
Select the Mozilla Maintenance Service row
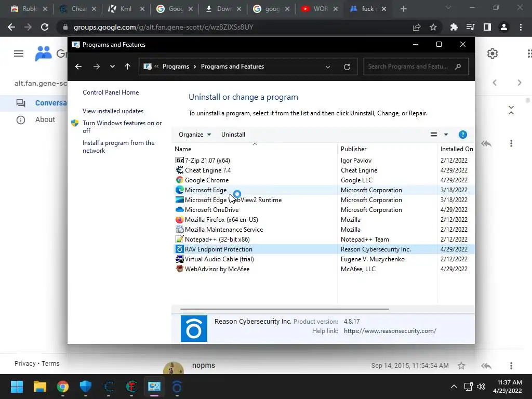(x=324, y=229)
